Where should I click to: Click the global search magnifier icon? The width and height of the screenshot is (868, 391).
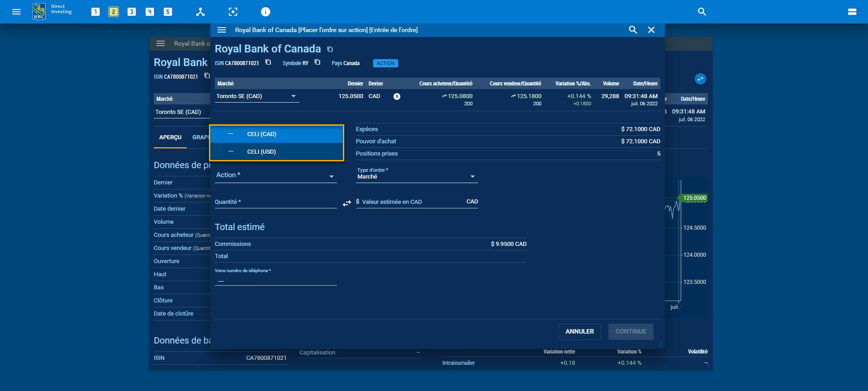(702, 12)
